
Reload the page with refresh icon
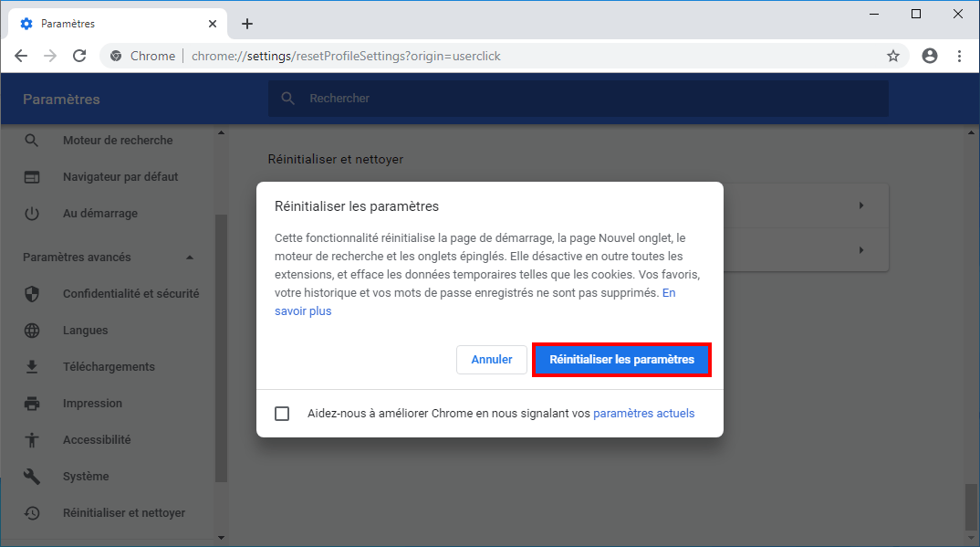pyautogui.click(x=79, y=56)
